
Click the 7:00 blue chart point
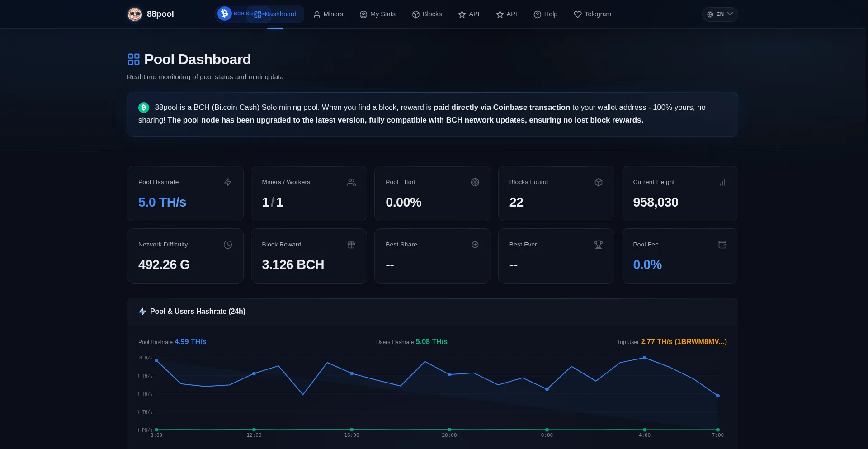click(x=718, y=396)
